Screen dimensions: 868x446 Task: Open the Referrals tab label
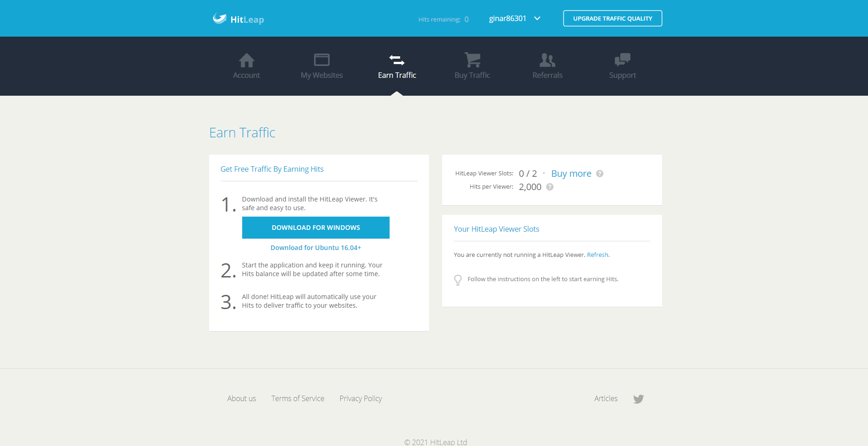coord(547,75)
